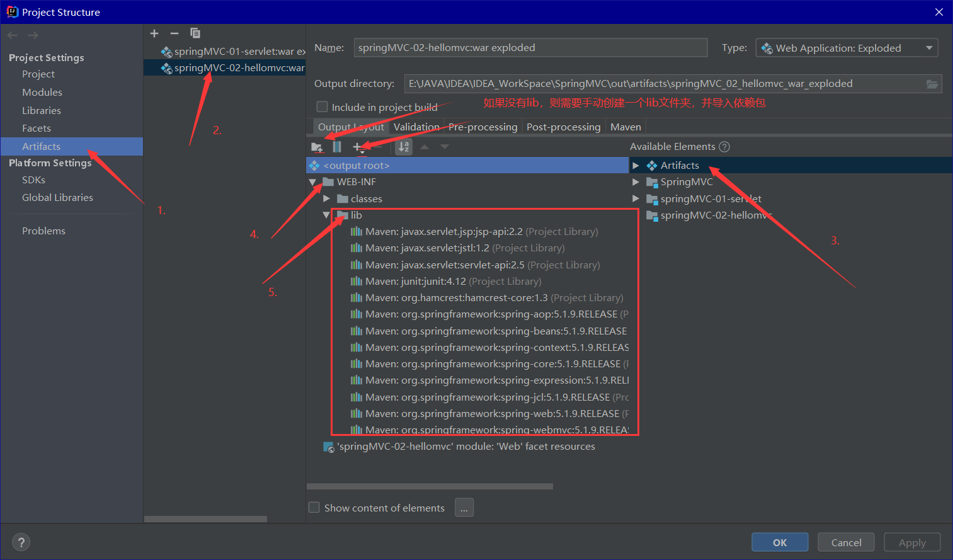Expand the classes folder node
This screenshot has width=953, height=560.
[x=326, y=199]
